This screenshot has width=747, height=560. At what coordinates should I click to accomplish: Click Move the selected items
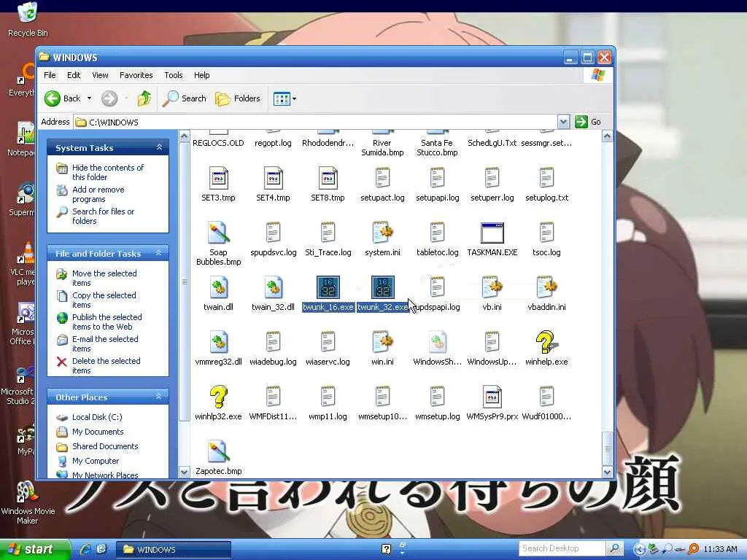pos(104,278)
